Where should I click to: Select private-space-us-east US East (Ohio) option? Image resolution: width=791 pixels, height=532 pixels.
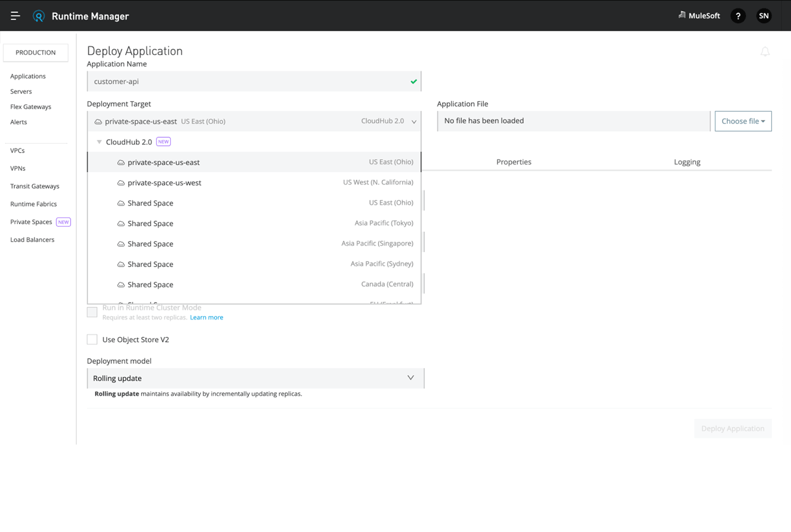(254, 162)
